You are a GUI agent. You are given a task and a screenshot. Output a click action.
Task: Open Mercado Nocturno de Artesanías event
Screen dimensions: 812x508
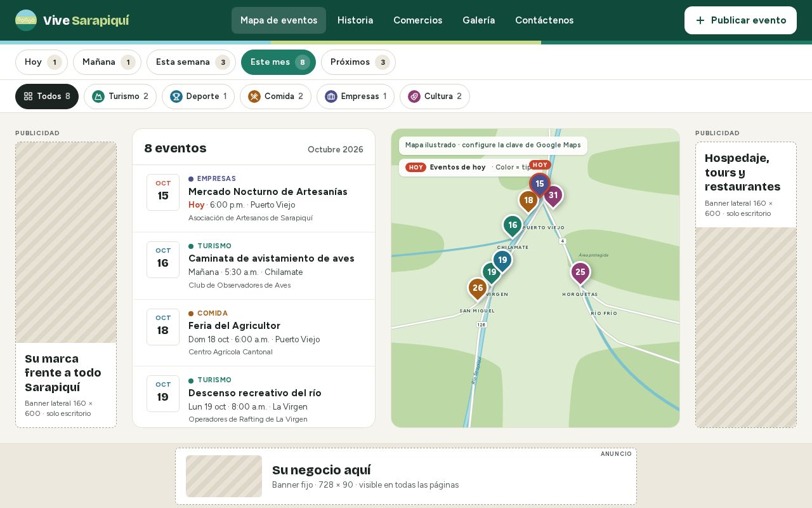[254, 199]
